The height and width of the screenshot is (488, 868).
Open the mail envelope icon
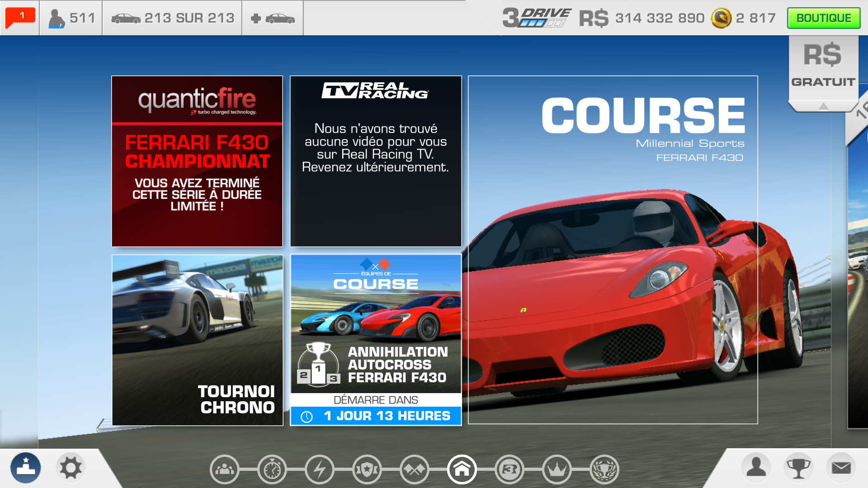click(841, 468)
